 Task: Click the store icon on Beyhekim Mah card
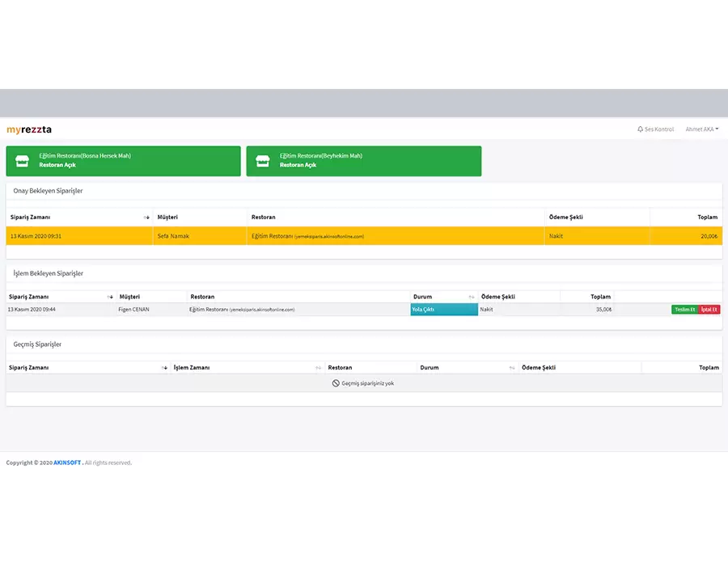click(x=263, y=161)
